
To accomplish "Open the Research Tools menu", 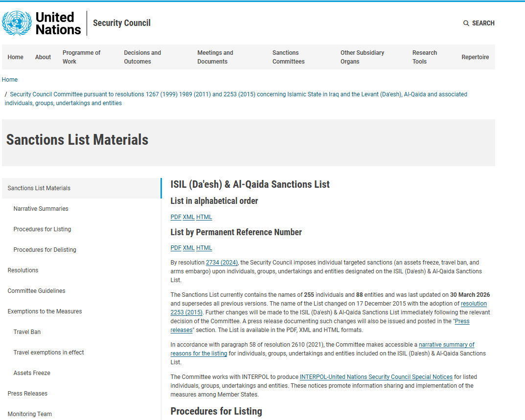I will click(x=424, y=57).
